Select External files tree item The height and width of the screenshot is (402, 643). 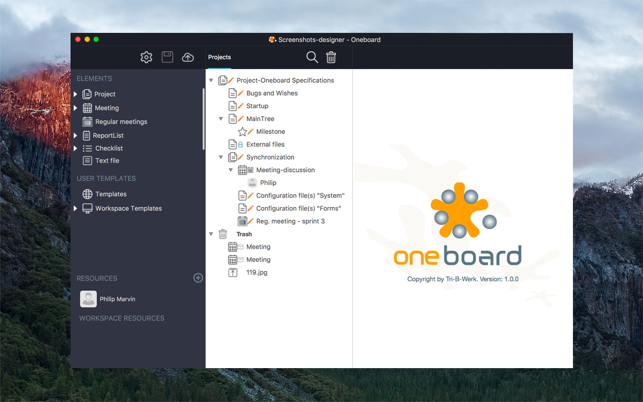point(265,144)
